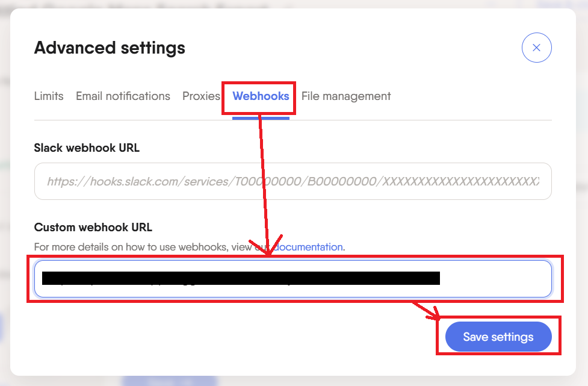Go to the File management tab
Screen dimensions: 588x386
click(346, 96)
